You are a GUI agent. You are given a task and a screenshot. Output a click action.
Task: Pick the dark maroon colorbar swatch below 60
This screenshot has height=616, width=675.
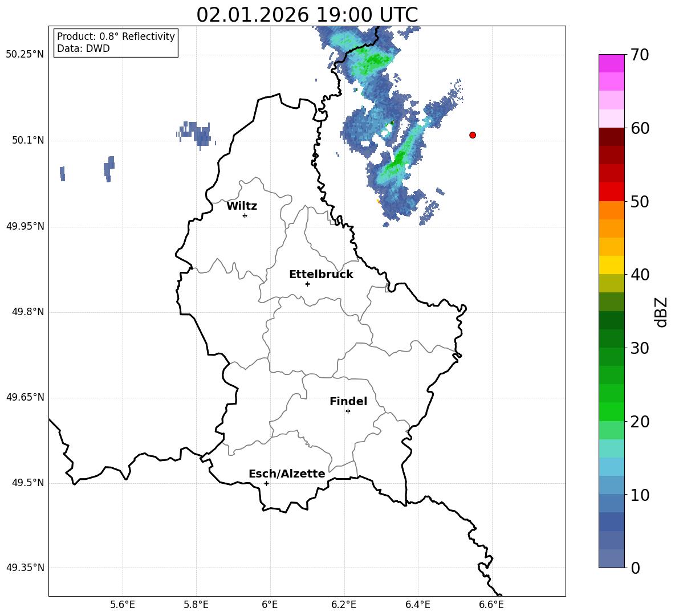click(x=611, y=137)
